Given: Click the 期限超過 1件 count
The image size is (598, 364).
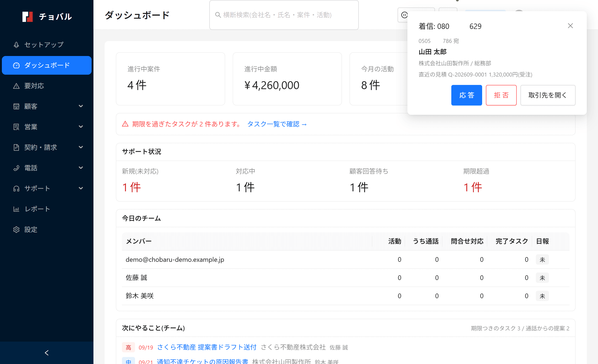Looking at the screenshot, I should 473,187.
